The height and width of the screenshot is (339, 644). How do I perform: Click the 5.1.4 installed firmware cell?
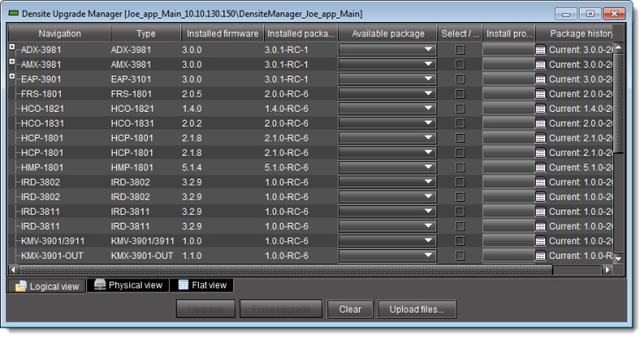[192, 167]
